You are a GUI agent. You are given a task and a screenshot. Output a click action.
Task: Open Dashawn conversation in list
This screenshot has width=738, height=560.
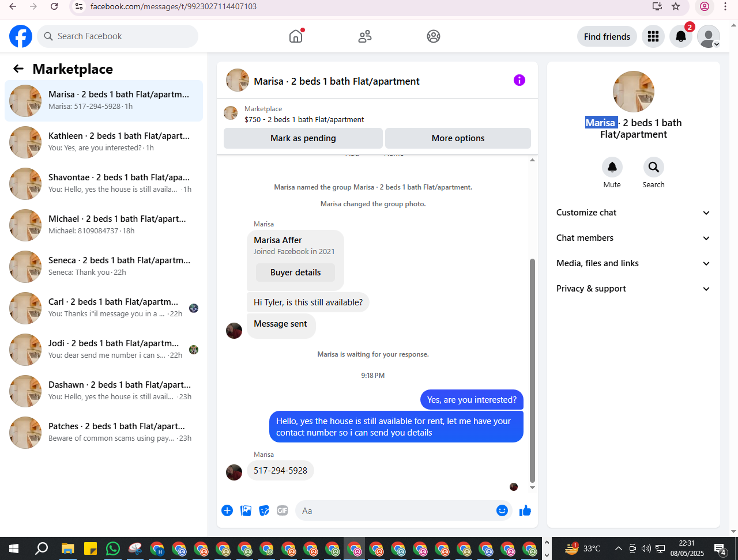coord(104,391)
